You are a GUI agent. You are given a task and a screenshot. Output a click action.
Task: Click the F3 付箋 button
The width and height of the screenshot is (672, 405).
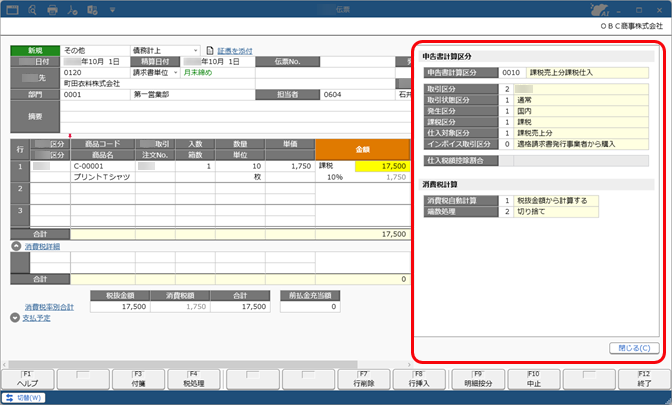pyautogui.click(x=138, y=379)
